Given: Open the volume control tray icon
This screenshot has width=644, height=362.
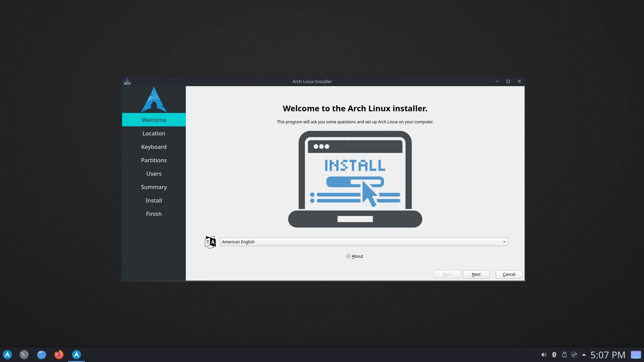Looking at the screenshot, I should pos(544,355).
